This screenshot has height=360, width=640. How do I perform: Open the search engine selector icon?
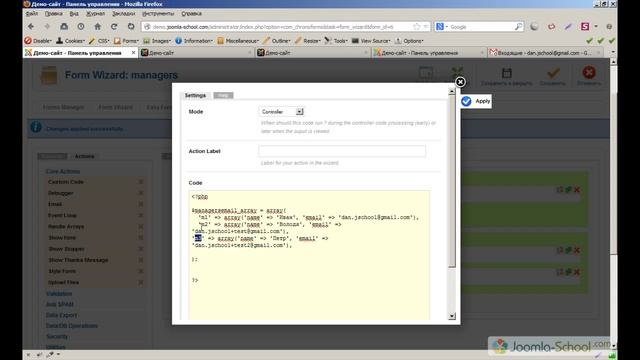coord(441,27)
